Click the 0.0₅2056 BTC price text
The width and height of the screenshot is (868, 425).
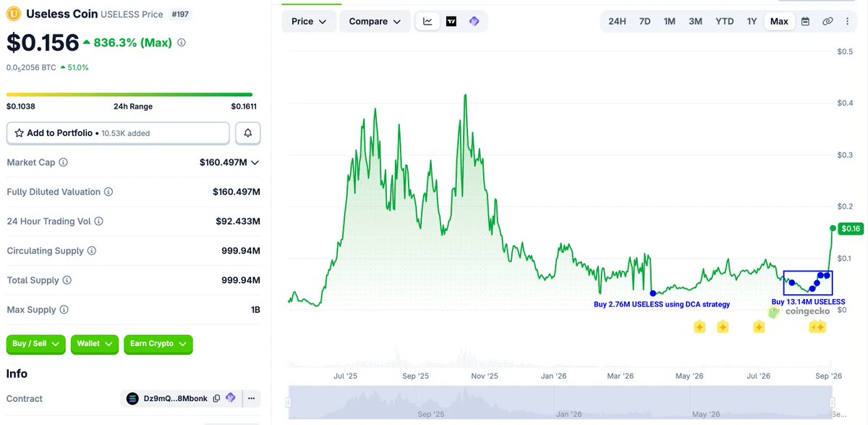pos(31,67)
